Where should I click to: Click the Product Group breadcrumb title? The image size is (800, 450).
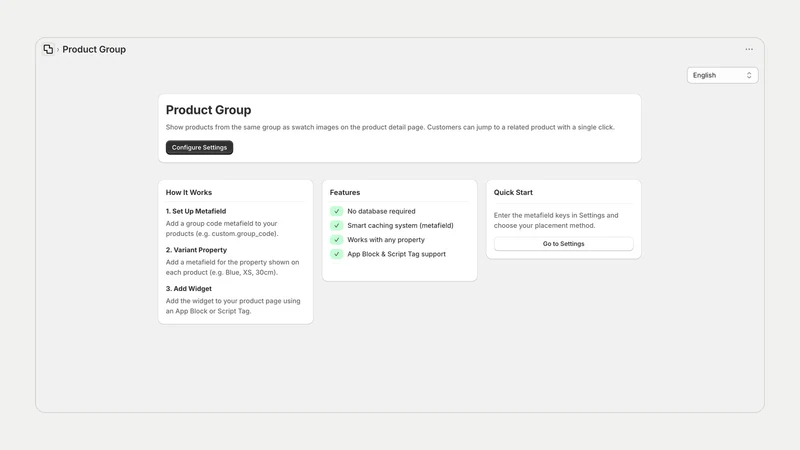tap(94, 49)
